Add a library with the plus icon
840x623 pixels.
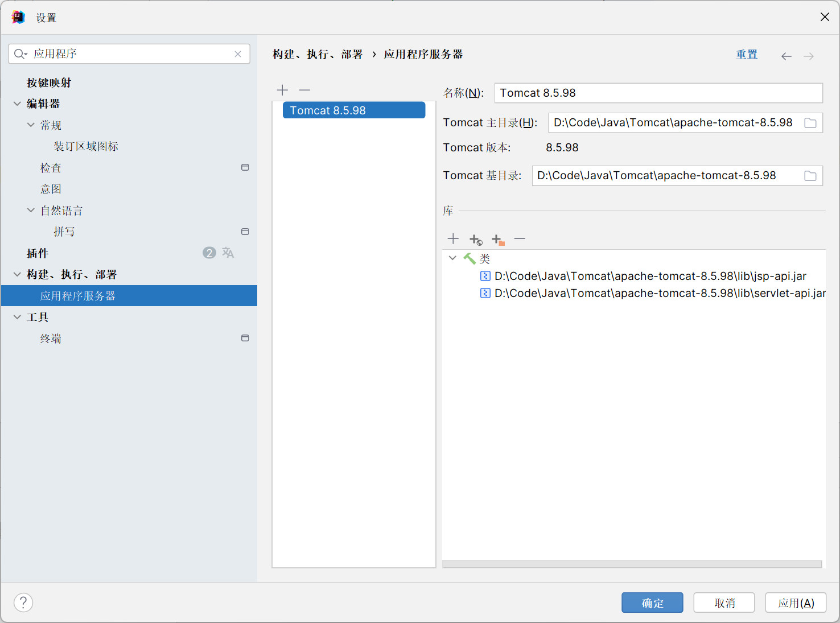click(453, 239)
